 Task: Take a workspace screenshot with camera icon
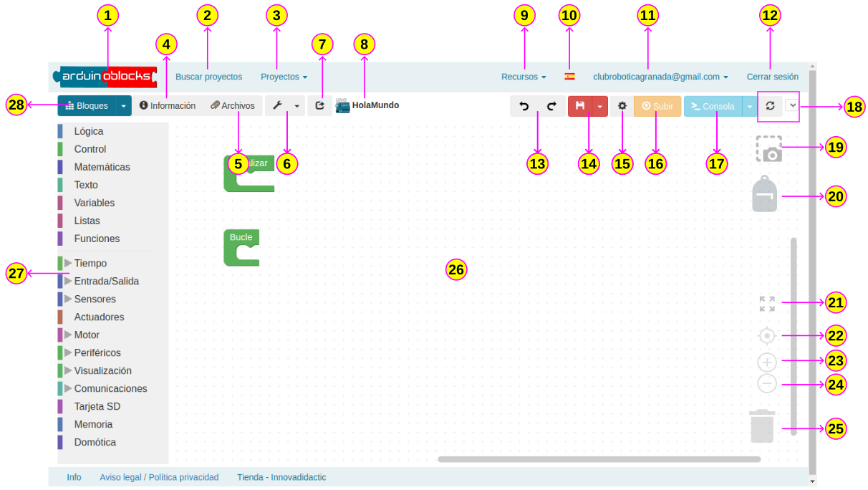pos(769,150)
